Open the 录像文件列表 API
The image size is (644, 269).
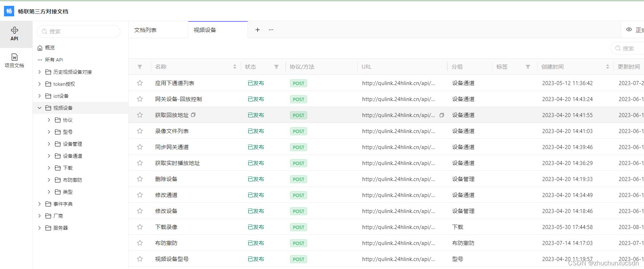(x=172, y=131)
